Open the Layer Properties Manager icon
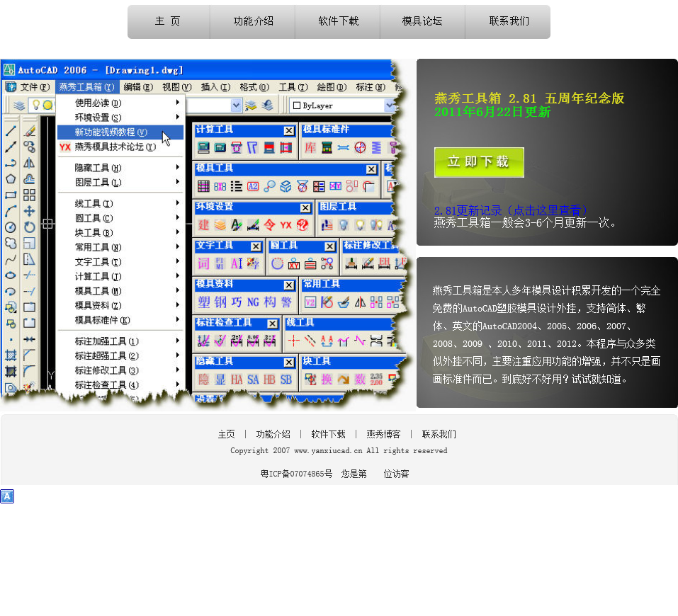678x616 pixels. point(18,105)
